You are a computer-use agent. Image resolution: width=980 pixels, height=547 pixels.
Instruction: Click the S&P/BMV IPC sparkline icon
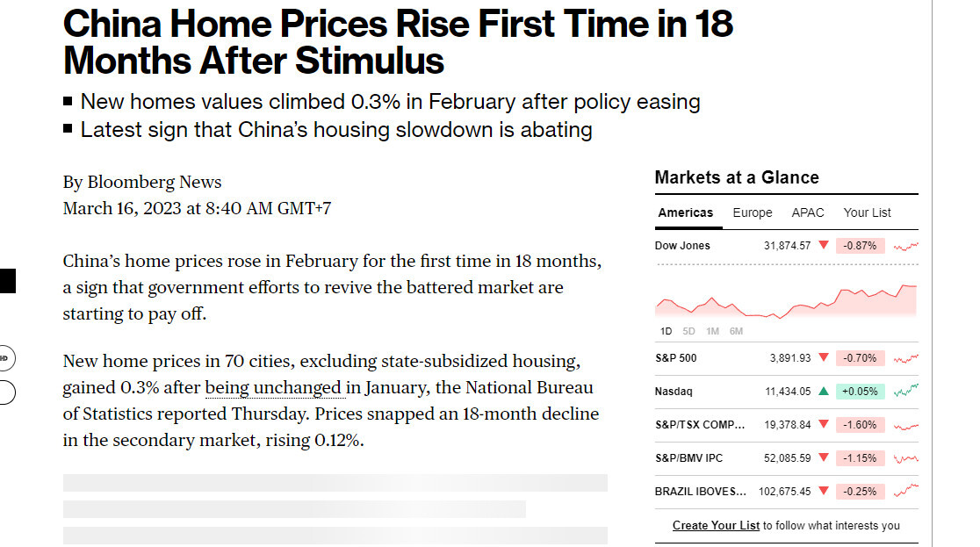[905, 458]
